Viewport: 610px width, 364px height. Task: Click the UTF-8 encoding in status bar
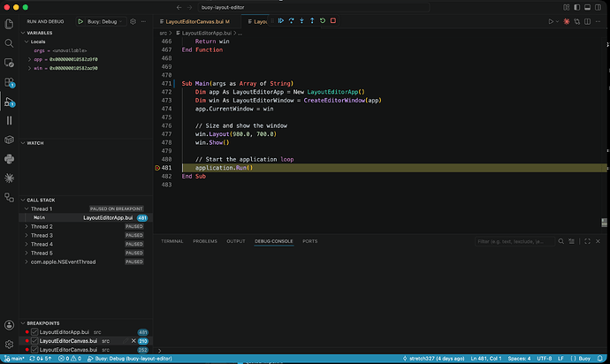pyautogui.click(x=545, y=359)
